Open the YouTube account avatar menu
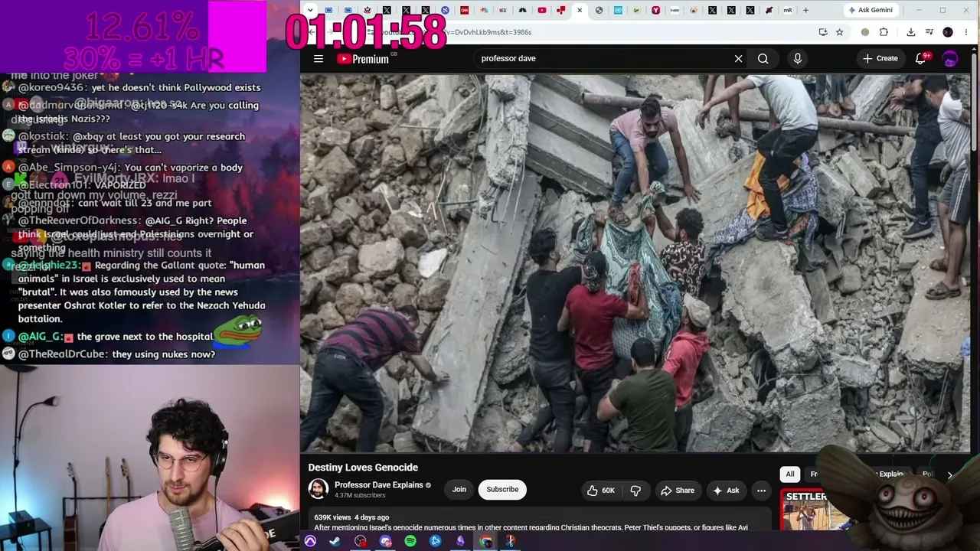This screenshot has height=551, width=980. 950,59
